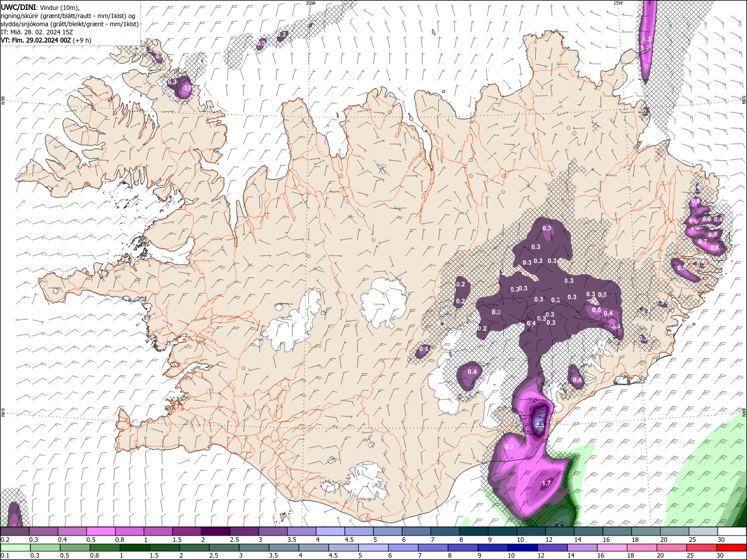Select the bright pink 0.5 swatch in the top legend row
The image size is (747, 560).
tap(100, 531)
